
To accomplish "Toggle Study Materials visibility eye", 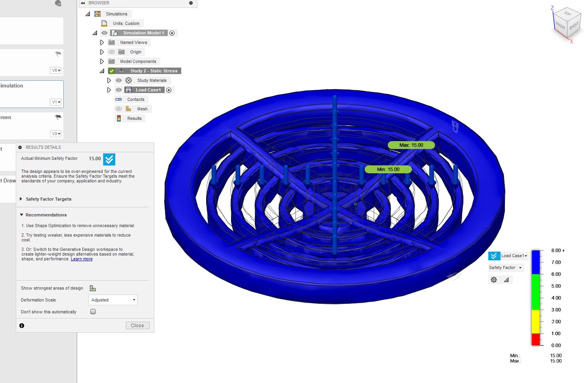I will tap(119, 80).
